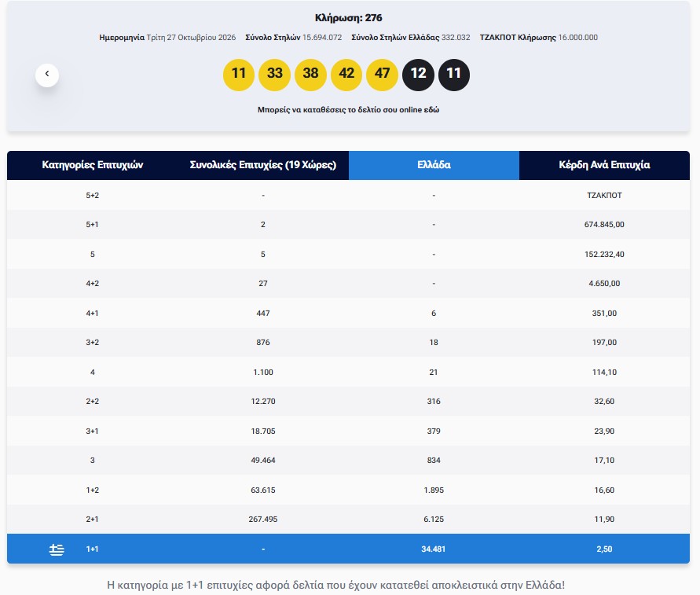This screenshot has height=595, width=700.
Task: Click total wins value 27
Action: tap(263, 284)
